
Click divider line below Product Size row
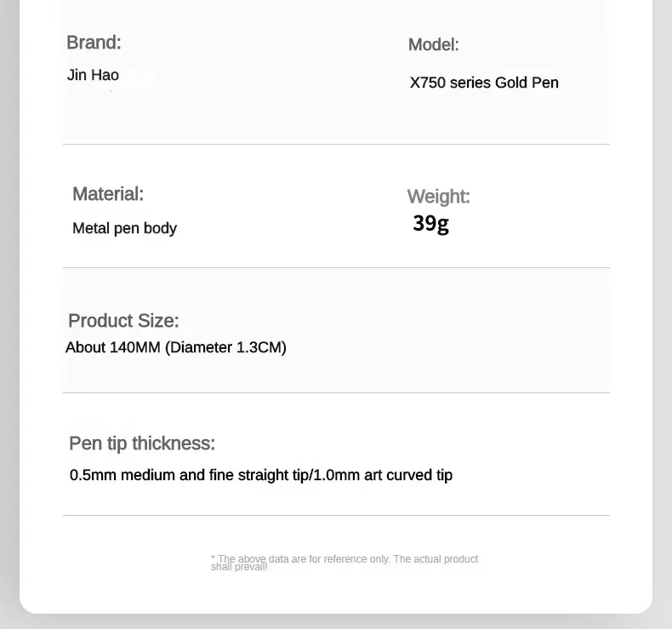click(336, 392)
